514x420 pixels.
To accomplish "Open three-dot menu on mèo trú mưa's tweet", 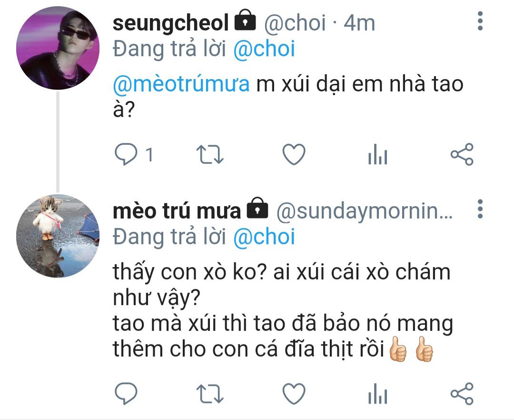I will click(480, 209).
